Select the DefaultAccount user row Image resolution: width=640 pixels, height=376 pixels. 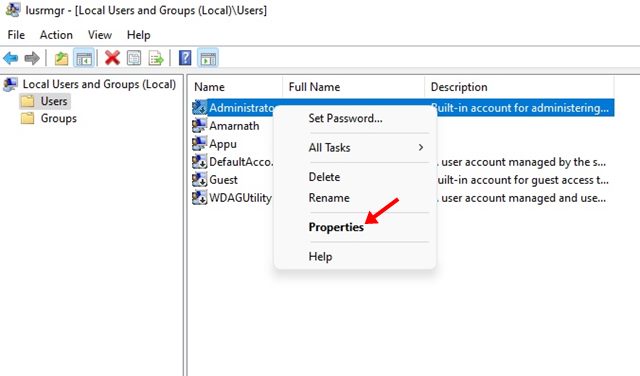coord(241,162)
